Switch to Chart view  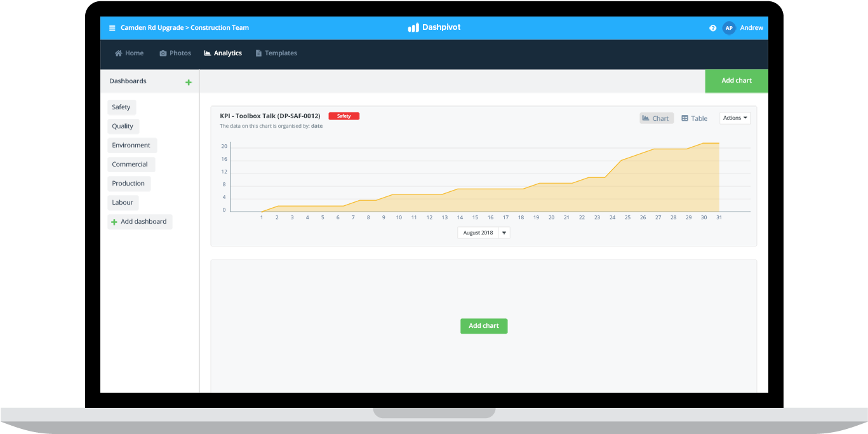click(656, 118)
